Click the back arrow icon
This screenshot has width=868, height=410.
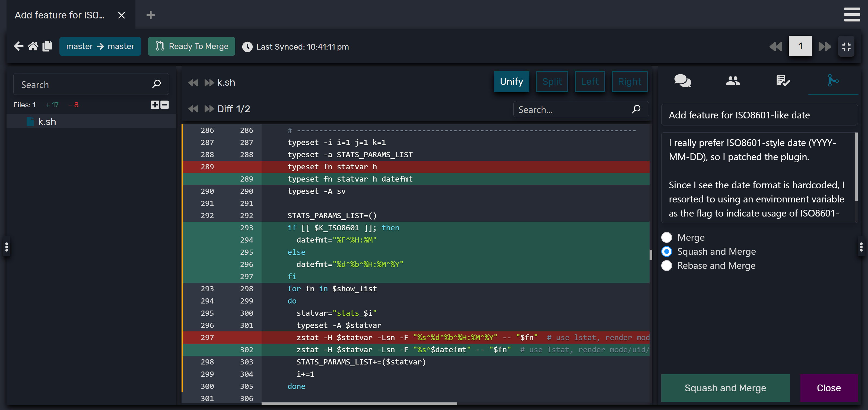pyautogui.click(x=18, y=46)
